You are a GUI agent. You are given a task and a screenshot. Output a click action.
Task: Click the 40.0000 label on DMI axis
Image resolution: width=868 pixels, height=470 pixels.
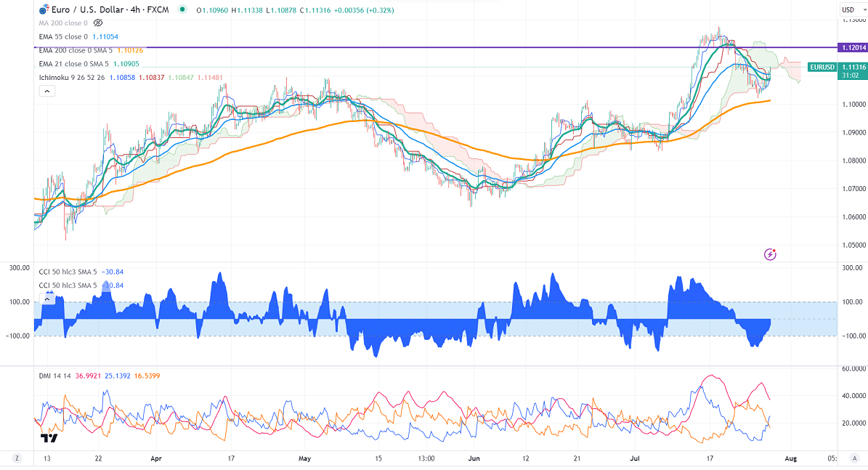[854, 396]
